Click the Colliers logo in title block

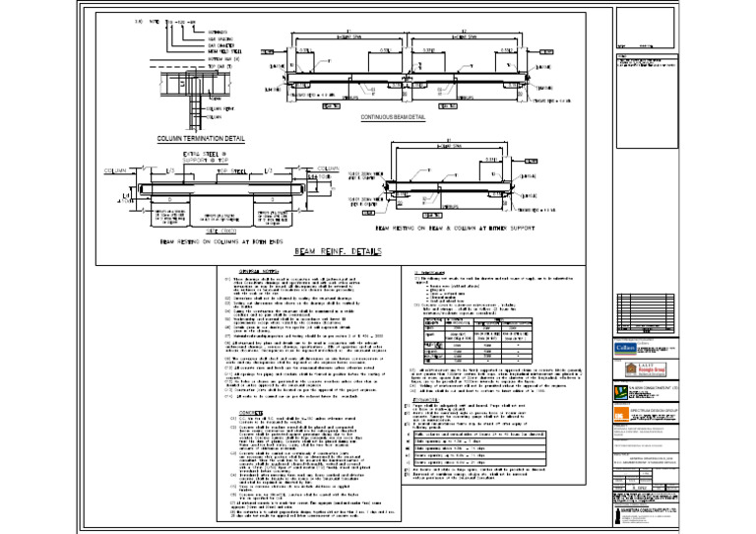(x=625, y=348)
